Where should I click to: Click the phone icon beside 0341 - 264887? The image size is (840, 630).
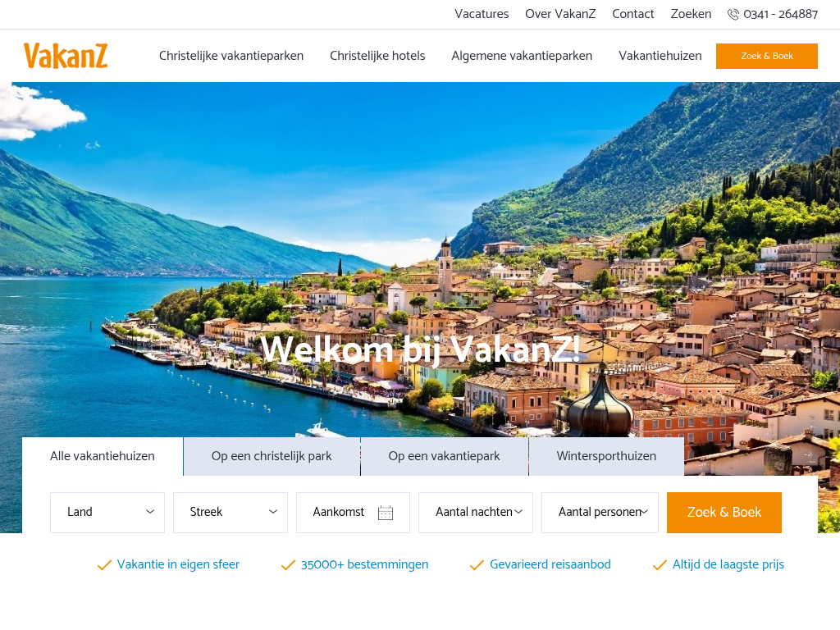(733, 15)
